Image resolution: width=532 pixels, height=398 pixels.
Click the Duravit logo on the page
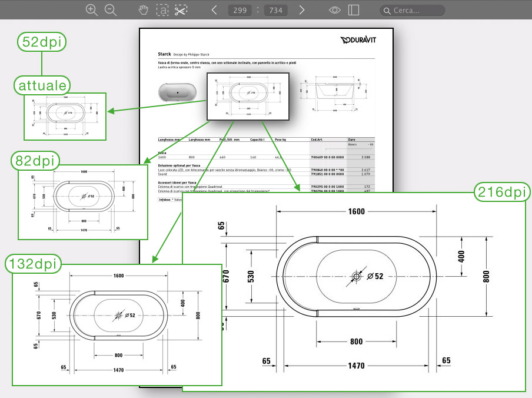coord(358,40)
